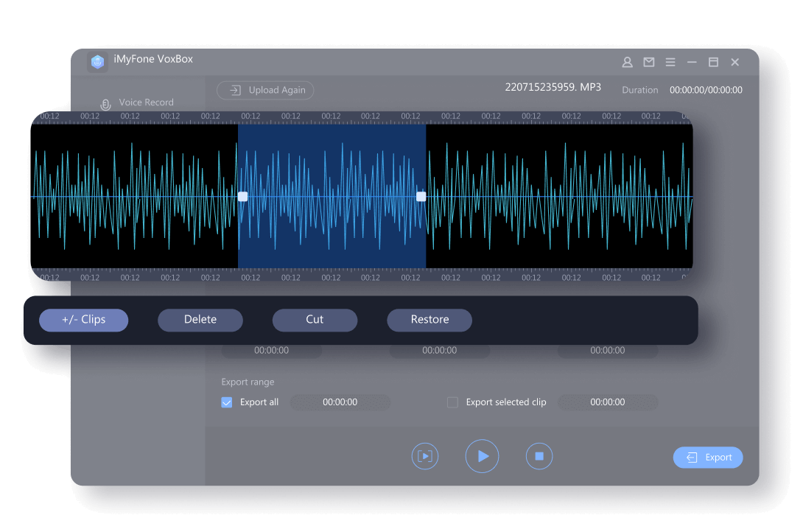Click the iMyFone VoxBox app logo
The width and height of the screenshot is (803, 532).
pos(97,62)
